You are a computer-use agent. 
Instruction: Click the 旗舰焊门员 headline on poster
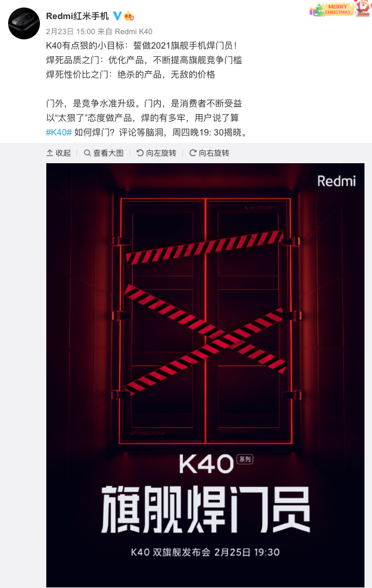(x=205, y=509)
